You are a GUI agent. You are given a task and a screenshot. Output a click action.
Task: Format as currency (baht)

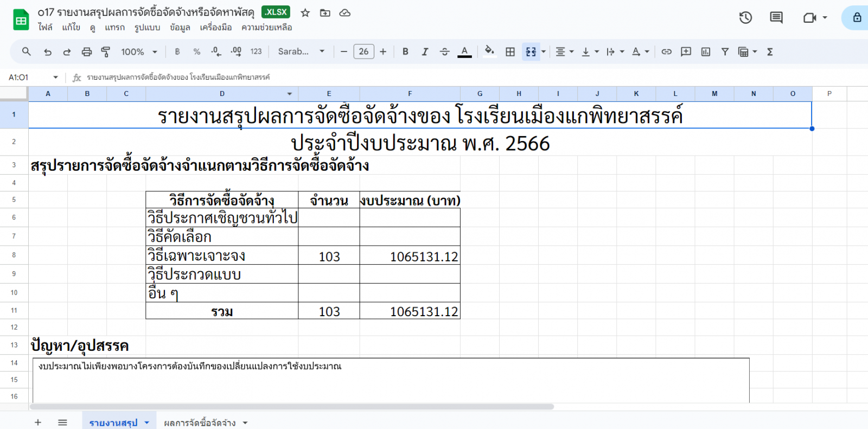[x=177, y=52]
